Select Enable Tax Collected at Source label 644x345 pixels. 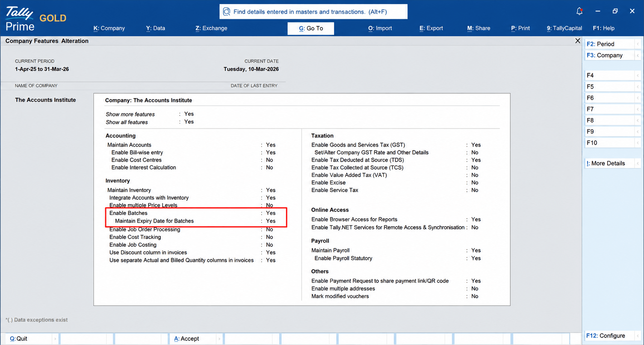357,167
